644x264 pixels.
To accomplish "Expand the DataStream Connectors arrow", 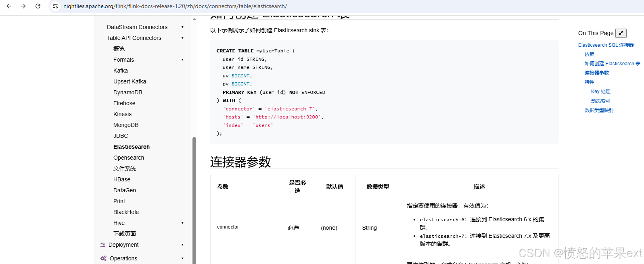I will pos(182,27).
